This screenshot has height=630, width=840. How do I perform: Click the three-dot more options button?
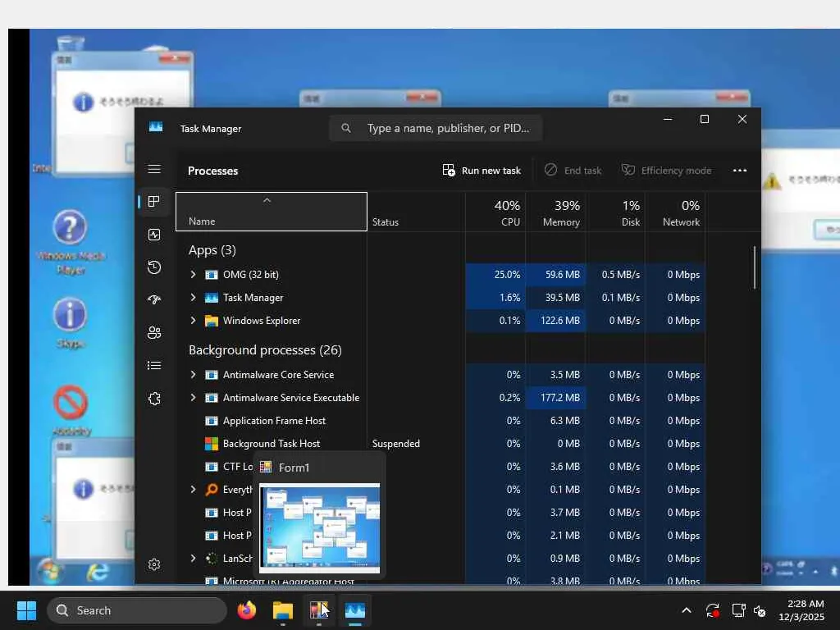click(740, 171)
